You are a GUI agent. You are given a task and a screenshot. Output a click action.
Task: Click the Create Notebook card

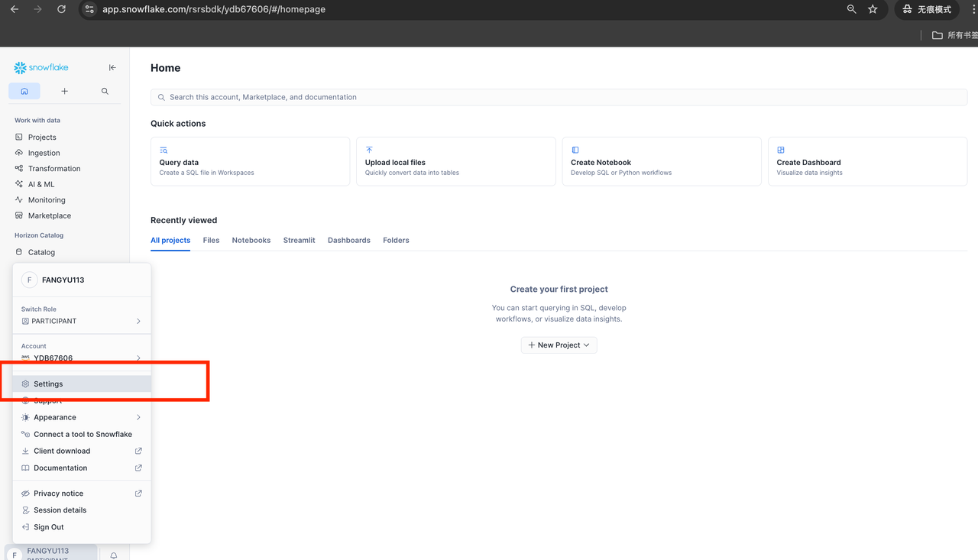pos(662,161)
